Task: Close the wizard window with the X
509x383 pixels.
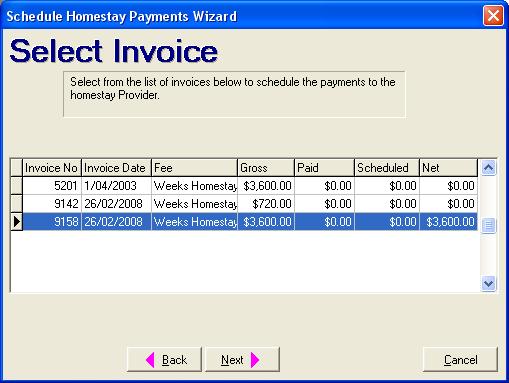Action: (493, 16)
